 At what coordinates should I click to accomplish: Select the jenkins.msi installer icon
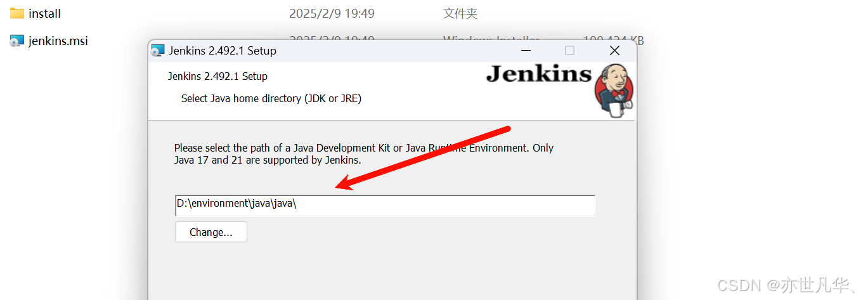17,41
